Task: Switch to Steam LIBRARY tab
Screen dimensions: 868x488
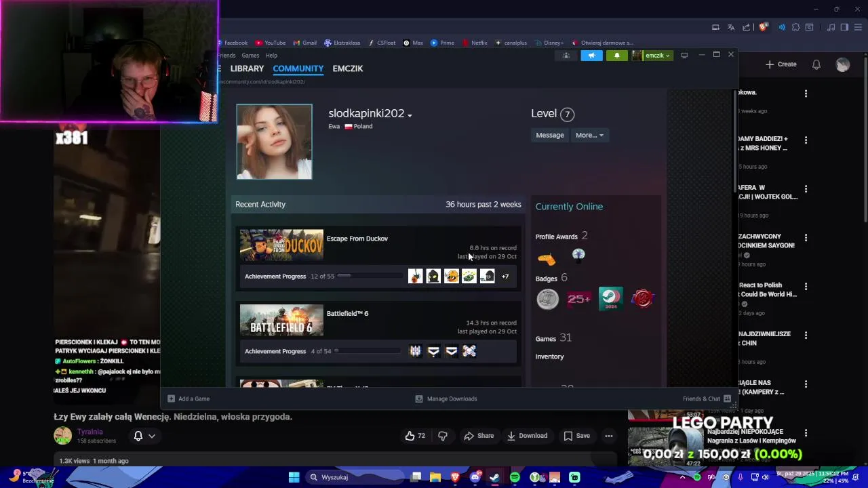Action: pos(247,68)
